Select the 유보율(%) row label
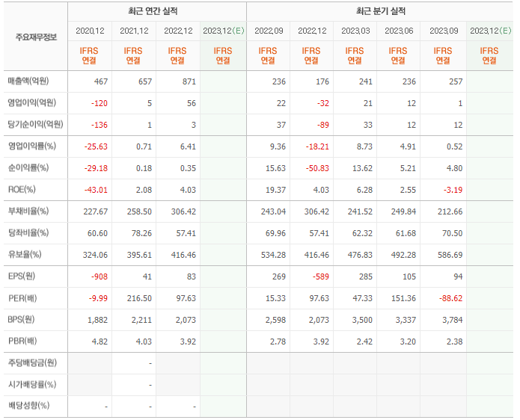 [x=25, y=254]
